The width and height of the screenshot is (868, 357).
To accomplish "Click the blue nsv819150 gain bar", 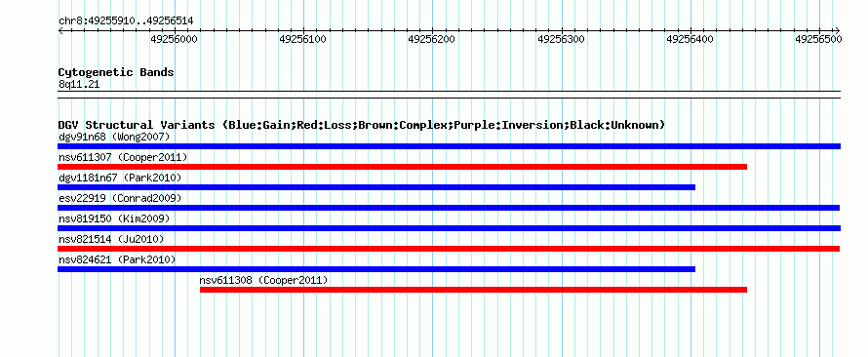I will point(449,228).
